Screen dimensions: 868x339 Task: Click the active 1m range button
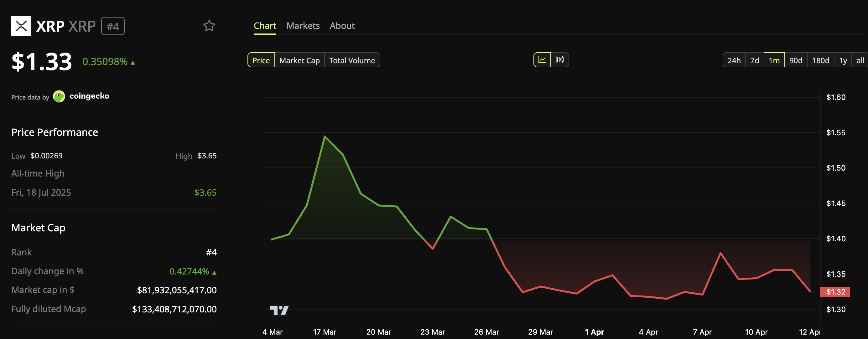[774, 60]
